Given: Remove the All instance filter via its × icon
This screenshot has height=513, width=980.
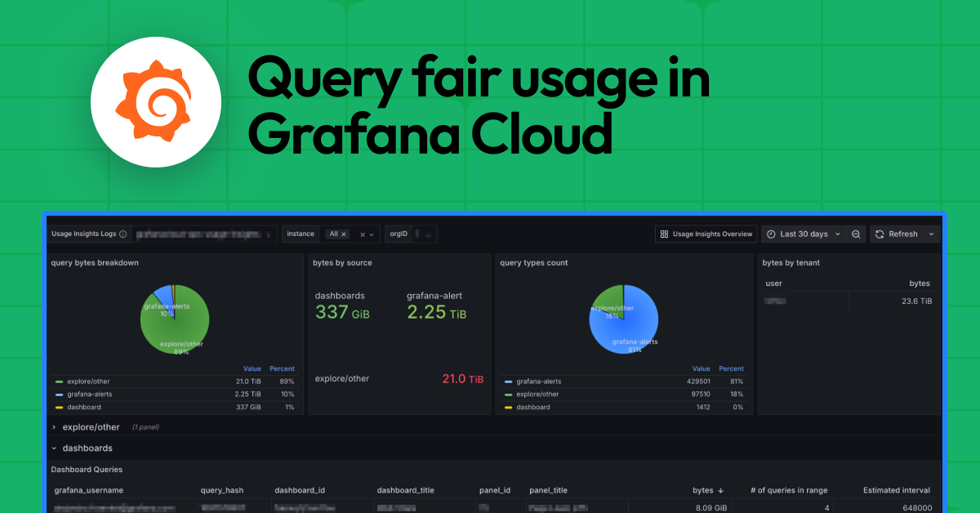Looking at the screenshot, I should [x=344, y=234].
